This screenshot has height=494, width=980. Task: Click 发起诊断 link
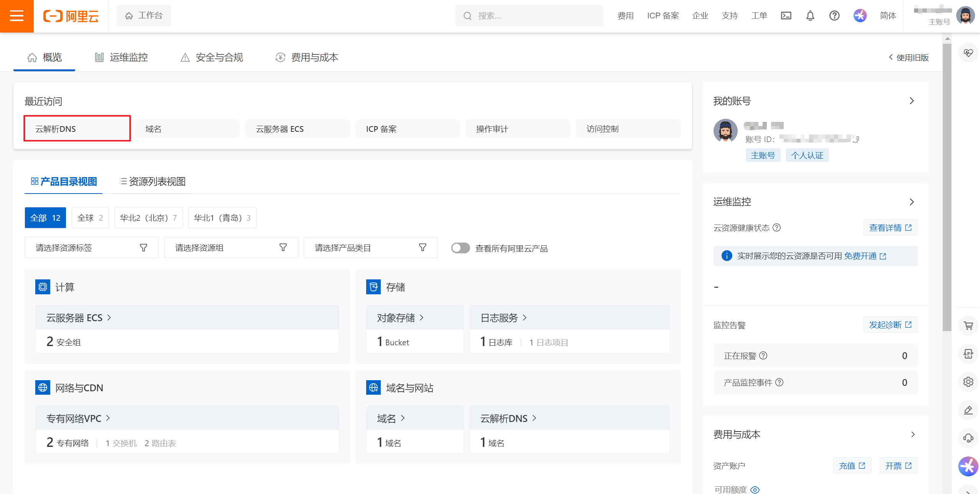[x=890, y=325]
